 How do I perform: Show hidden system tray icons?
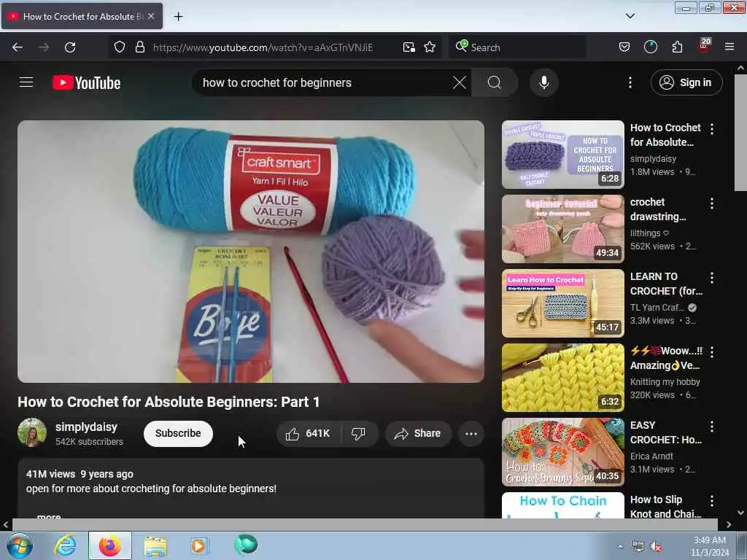click(x=620, y=547)
